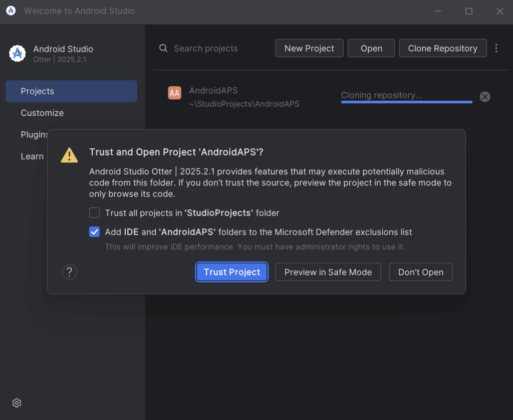Uncheck the Microsoft Defender exclusions checkbox
The image size is (513, 420).
[94, 232]
